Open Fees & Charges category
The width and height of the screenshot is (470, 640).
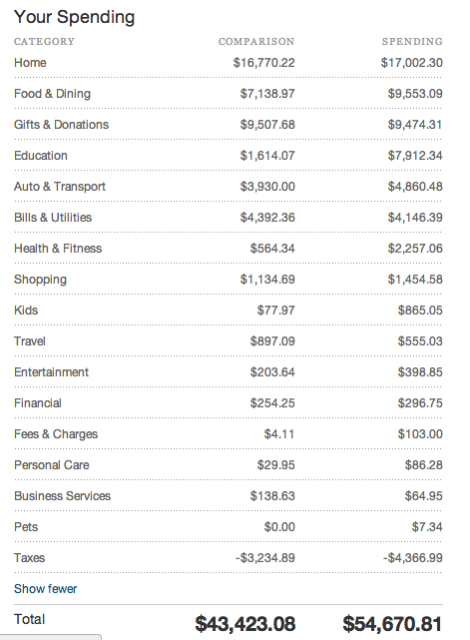point(56,434)
